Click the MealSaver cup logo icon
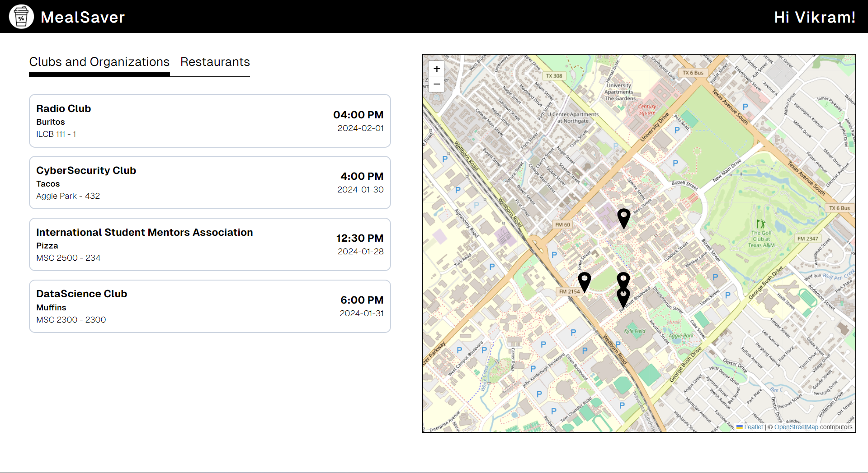 pos(21,17)
